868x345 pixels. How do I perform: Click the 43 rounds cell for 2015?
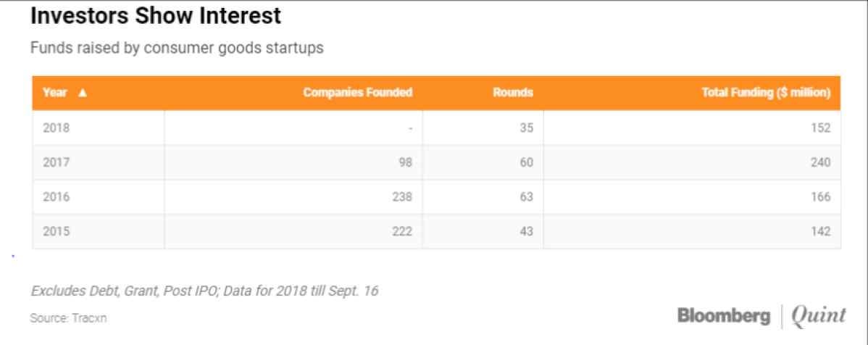coord(483,231)
